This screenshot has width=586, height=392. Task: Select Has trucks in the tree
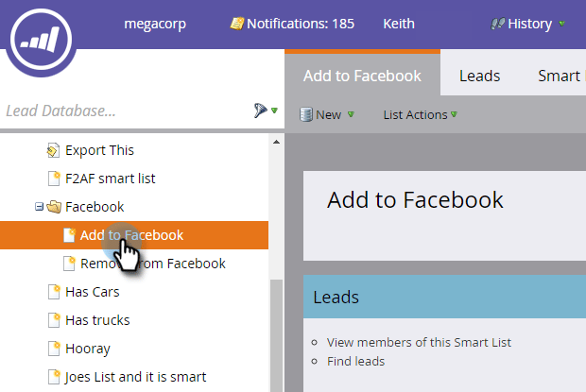coord(97,320)
